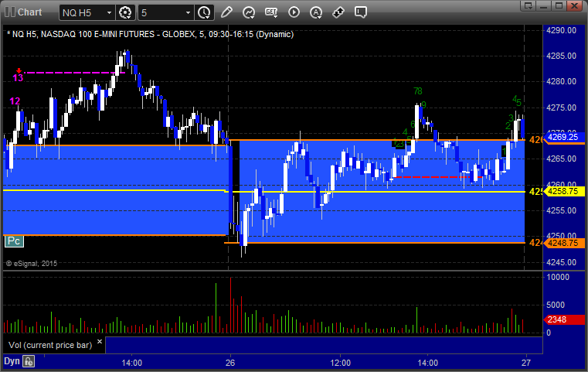Viewport: 588px width, 372px height.
Task: Click the 4285.00 price axis label
Action: [562, 56]
